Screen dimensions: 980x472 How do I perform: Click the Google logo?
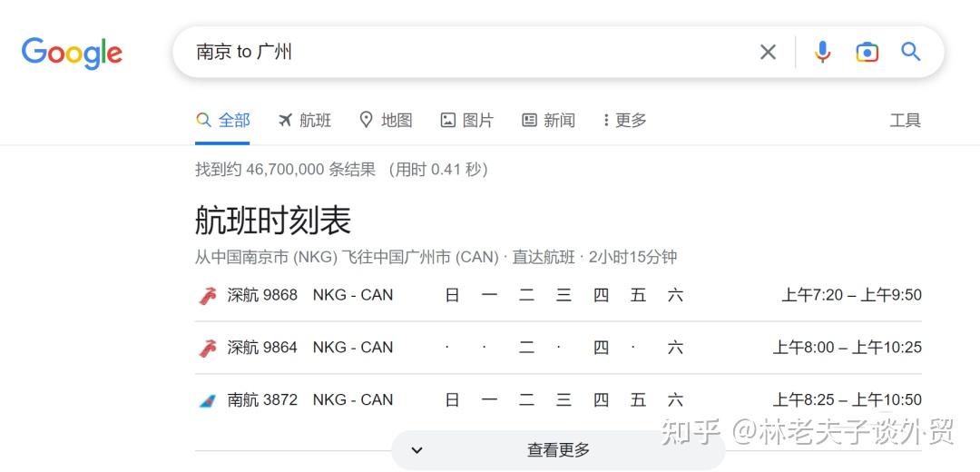[x=72, y=54]
